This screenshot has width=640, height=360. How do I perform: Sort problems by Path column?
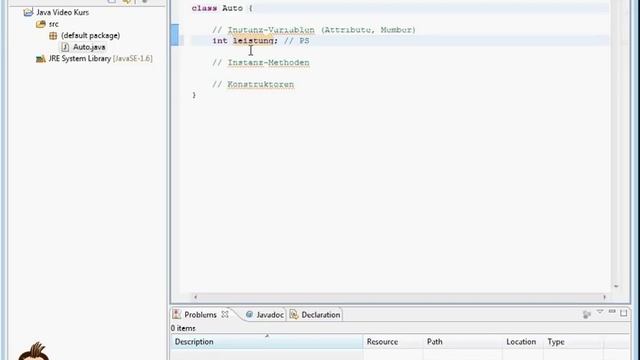coord(463,342)
